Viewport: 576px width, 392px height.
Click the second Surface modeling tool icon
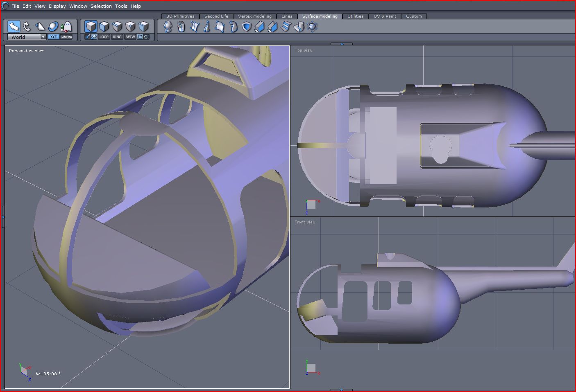pos(181,27)
